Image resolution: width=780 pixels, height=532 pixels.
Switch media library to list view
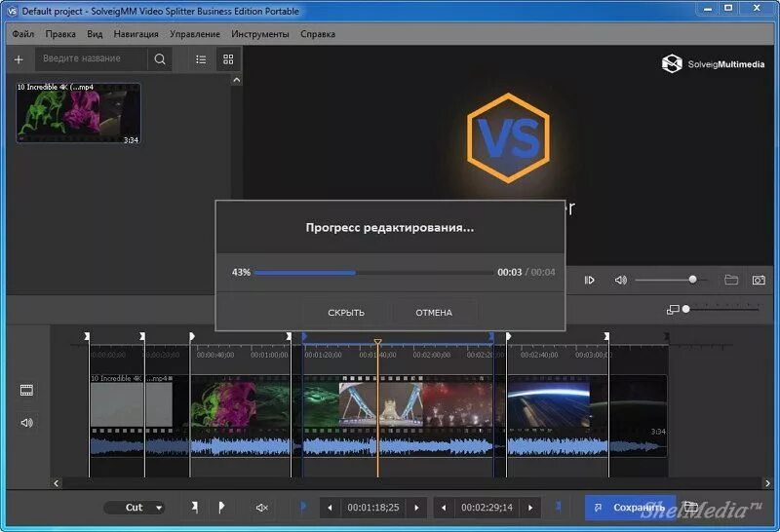201,59
